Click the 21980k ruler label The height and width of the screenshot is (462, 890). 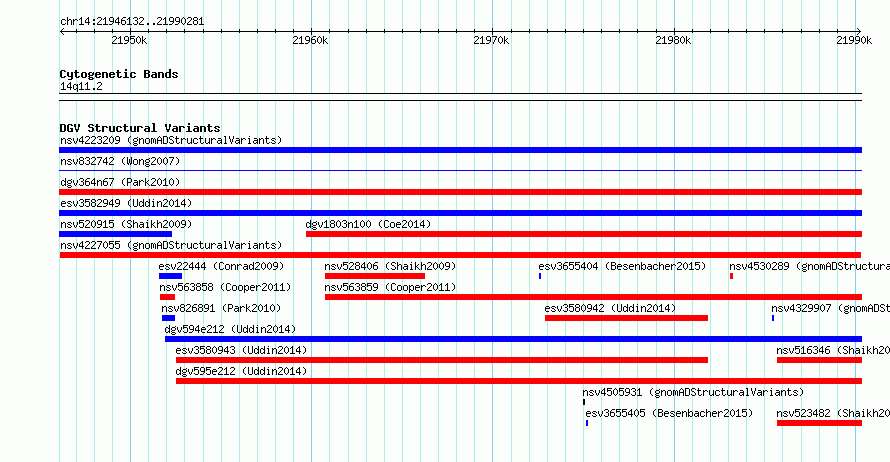click(673, 40)
